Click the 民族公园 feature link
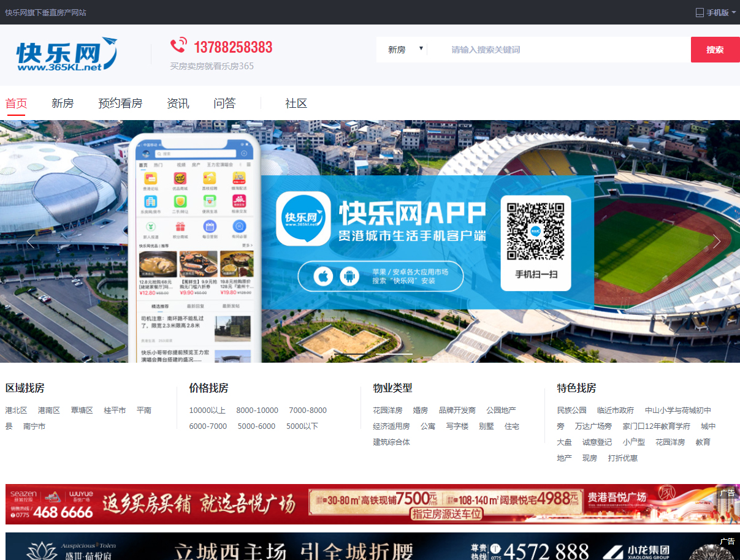740x560 pixels. point(571,410)
